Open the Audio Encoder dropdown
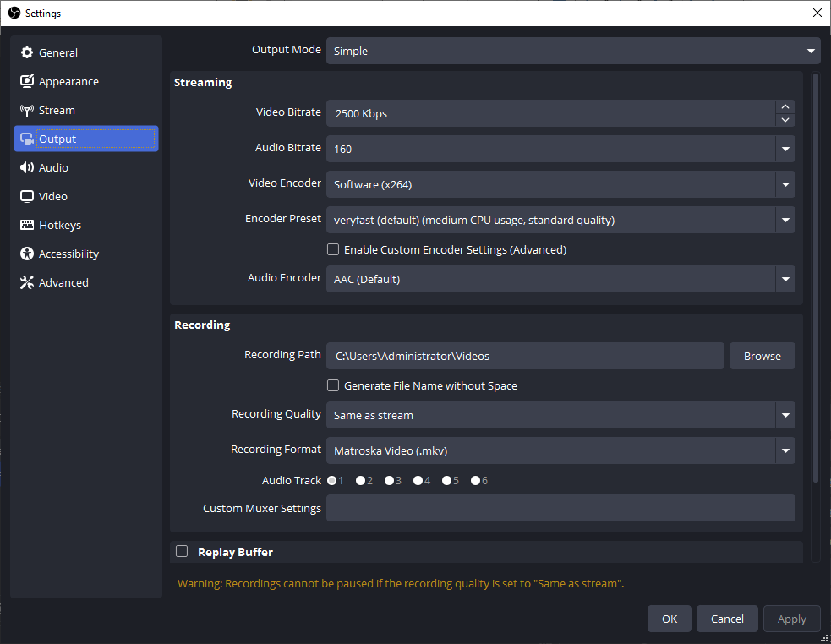831x644 pixels. (785, 279)
